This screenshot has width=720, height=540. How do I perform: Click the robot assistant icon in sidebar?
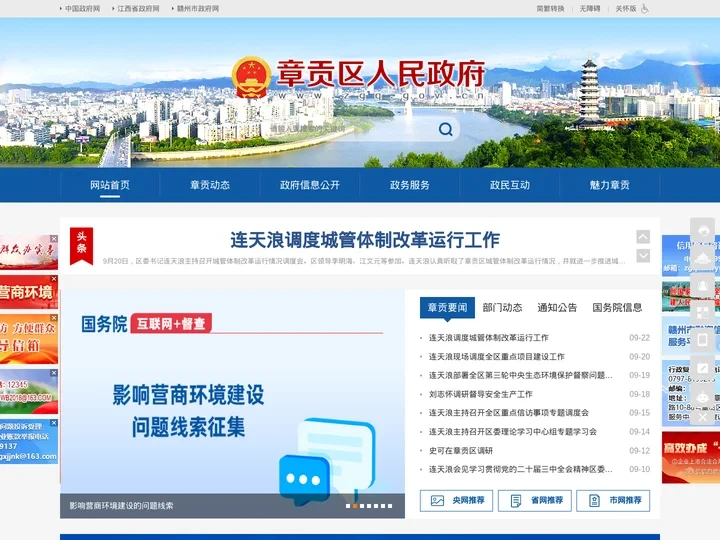[x=703, y=396]
